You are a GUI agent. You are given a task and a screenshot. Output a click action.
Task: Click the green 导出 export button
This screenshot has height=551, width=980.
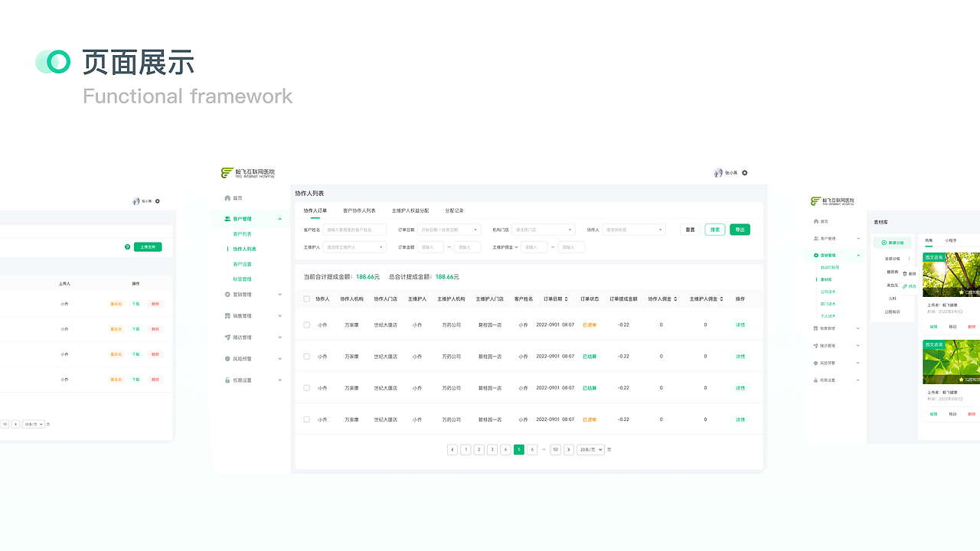tap(740, 230)
